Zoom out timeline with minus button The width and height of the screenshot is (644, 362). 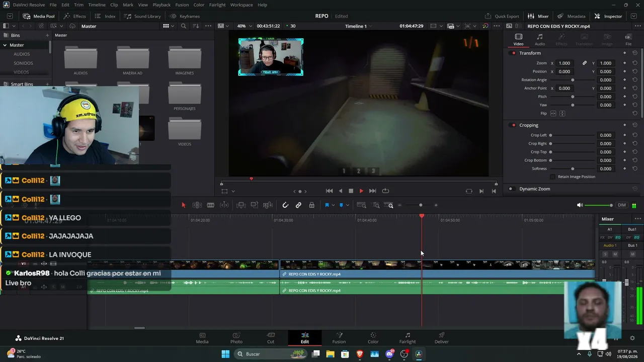pyautogui.click(x=400, y=205)
